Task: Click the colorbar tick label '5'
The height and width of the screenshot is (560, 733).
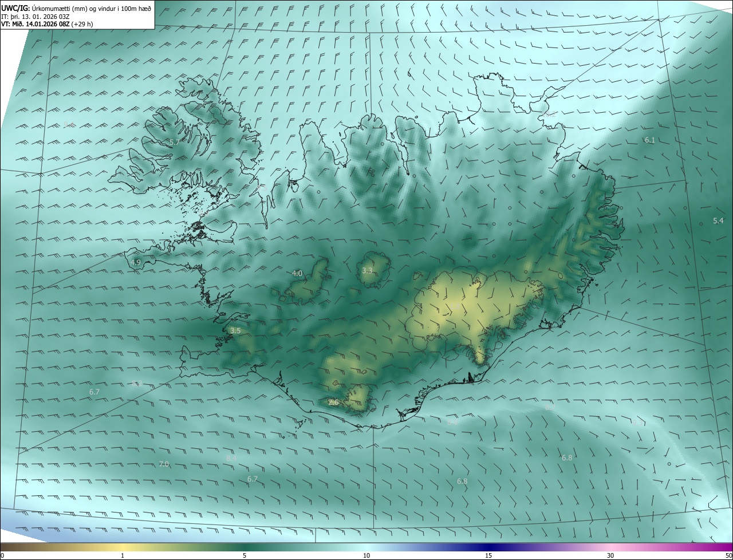Action: click(245, 555)
